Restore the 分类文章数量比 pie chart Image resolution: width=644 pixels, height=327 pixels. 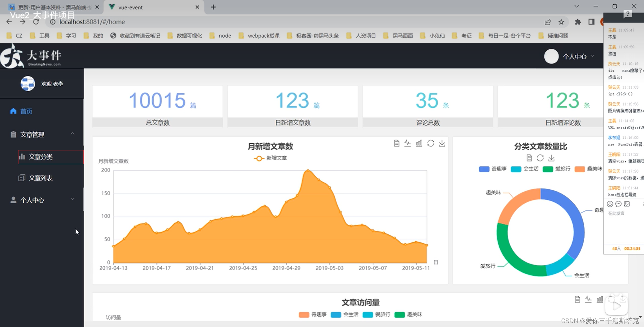(x=540, y=158)
